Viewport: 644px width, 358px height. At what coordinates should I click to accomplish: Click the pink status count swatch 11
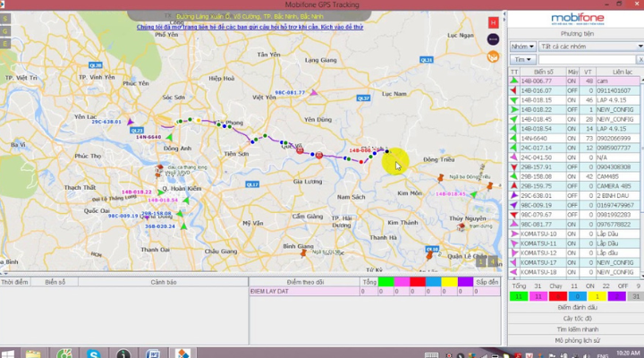(x=538, y=296)
